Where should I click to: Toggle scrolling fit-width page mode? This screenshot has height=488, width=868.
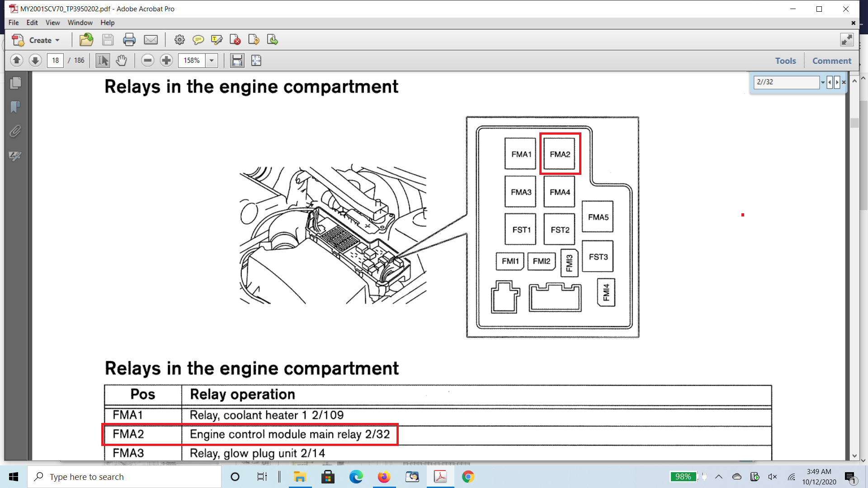237,60
